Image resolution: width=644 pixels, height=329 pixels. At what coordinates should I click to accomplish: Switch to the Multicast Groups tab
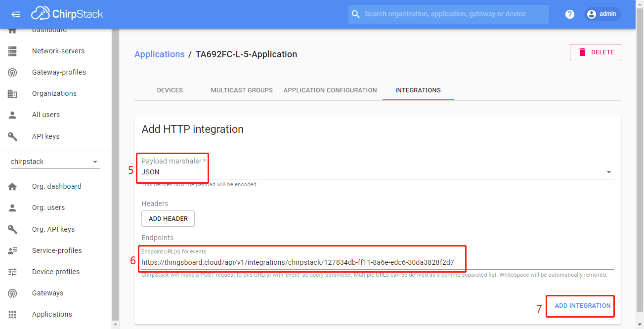click(242, 90)
